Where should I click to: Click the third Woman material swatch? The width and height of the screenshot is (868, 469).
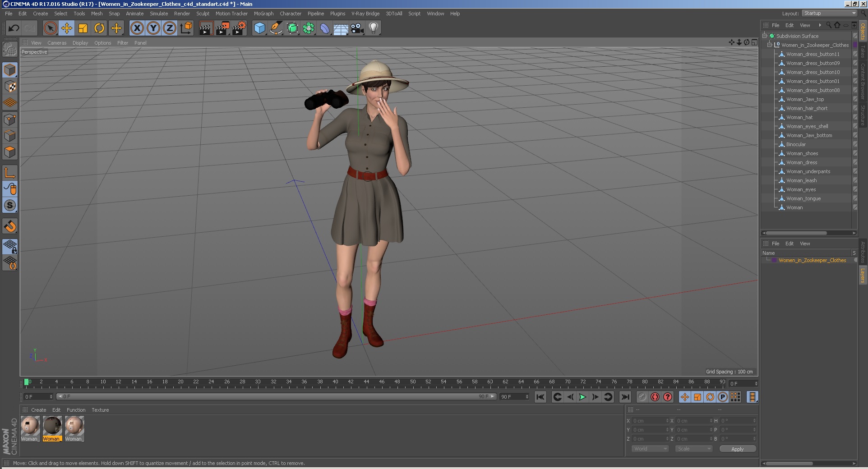[x=74, y=428]
